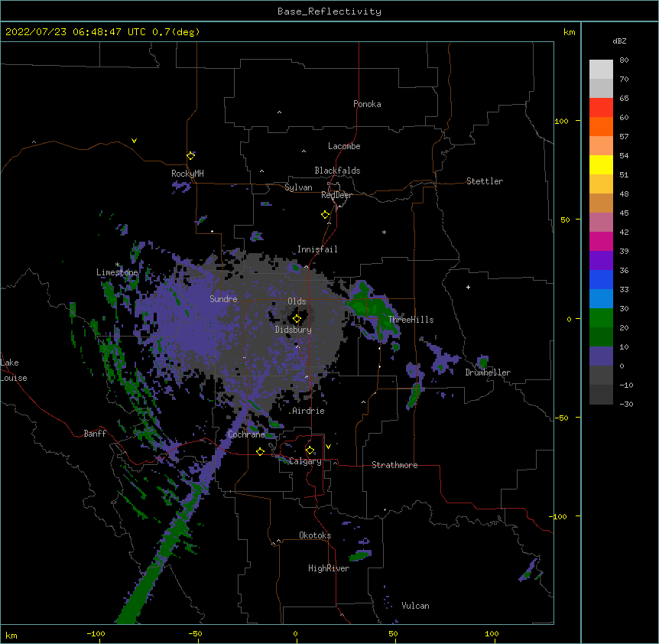Click the magenta 42 dBZ legend swatch

click(601, 241)
